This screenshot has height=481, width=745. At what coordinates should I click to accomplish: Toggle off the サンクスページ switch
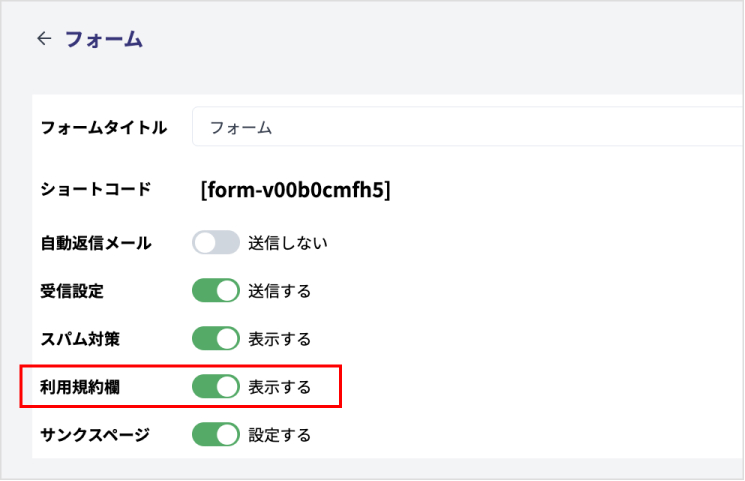point(216,434)
